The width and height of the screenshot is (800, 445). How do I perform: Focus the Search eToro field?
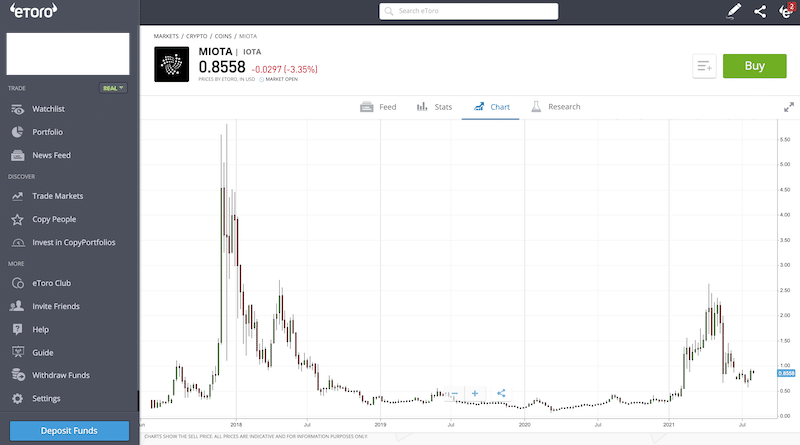pos(468,11)
